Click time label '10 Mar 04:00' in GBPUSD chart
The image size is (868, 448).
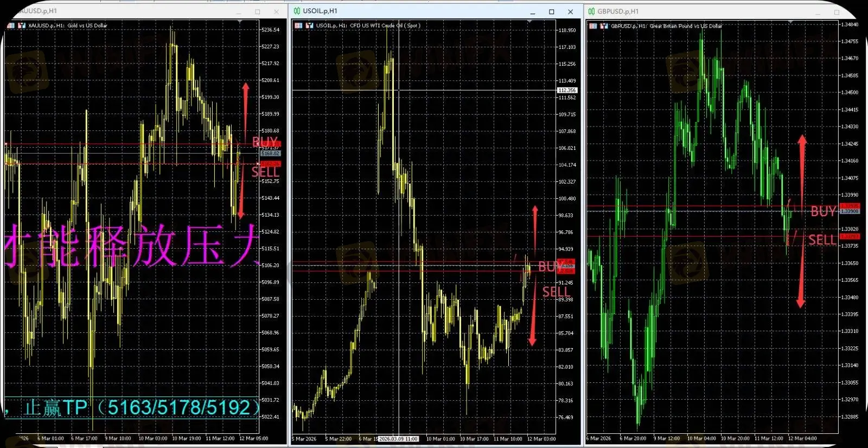point(701,439)
